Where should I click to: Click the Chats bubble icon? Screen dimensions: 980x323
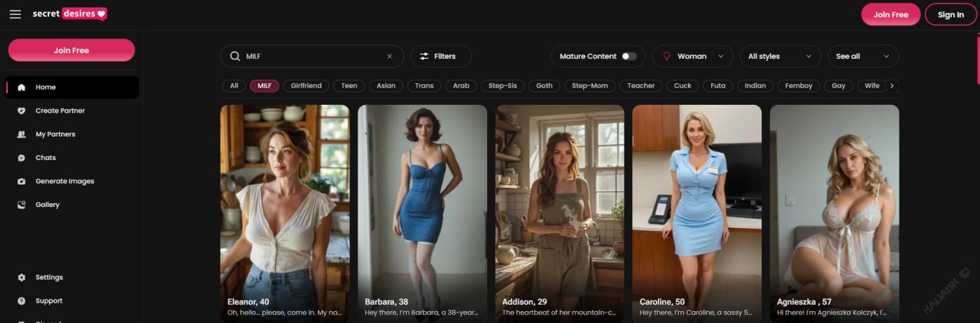[x=22, y=158]
